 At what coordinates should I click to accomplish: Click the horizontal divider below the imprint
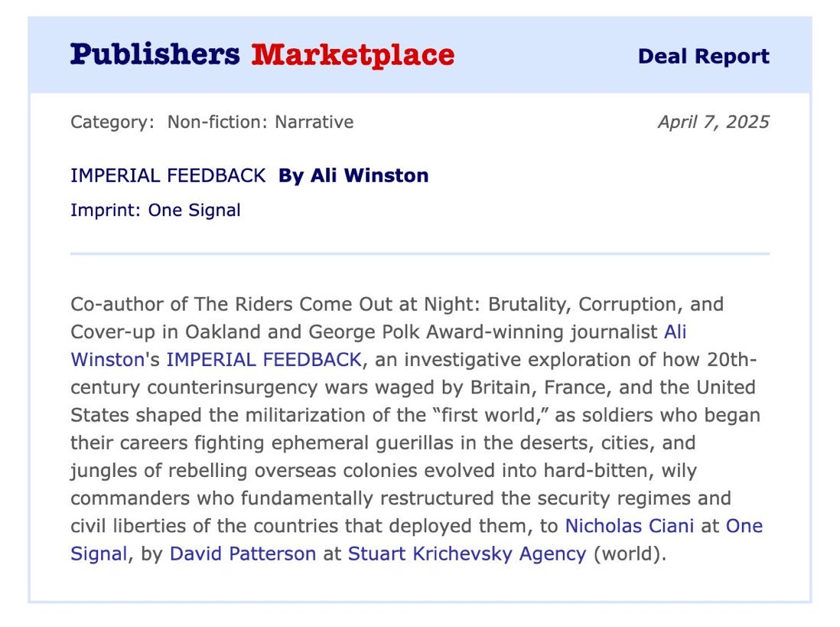(420, 253)
